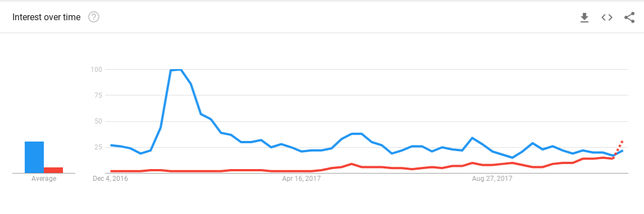Image resolution: width=644 pixels, height=214 pixels.
Task: Select the blue Average bar
Action: point(34,157)
